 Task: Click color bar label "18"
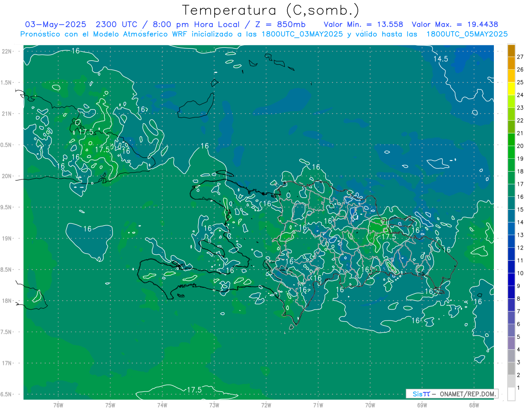click(520, 171)
